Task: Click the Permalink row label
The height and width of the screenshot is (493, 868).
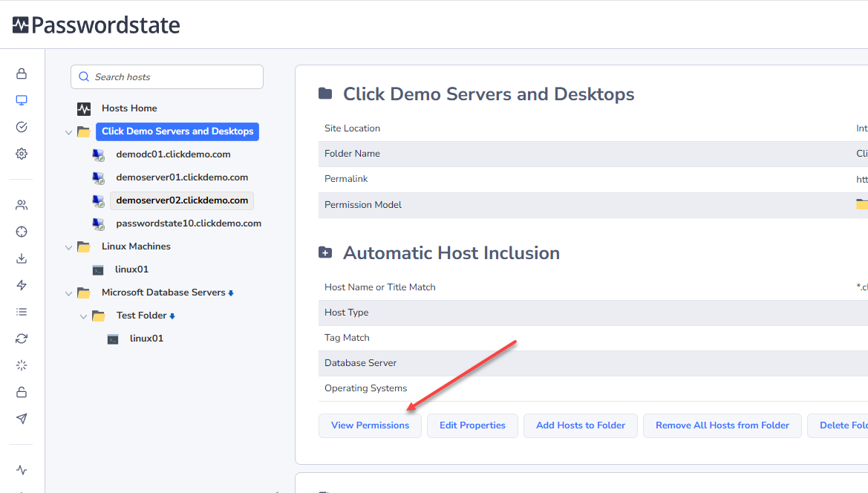Action: [x=346, y=179]
